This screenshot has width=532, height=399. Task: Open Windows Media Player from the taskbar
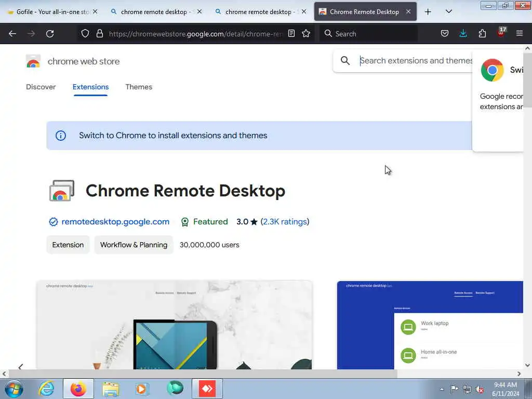[141, 389]
